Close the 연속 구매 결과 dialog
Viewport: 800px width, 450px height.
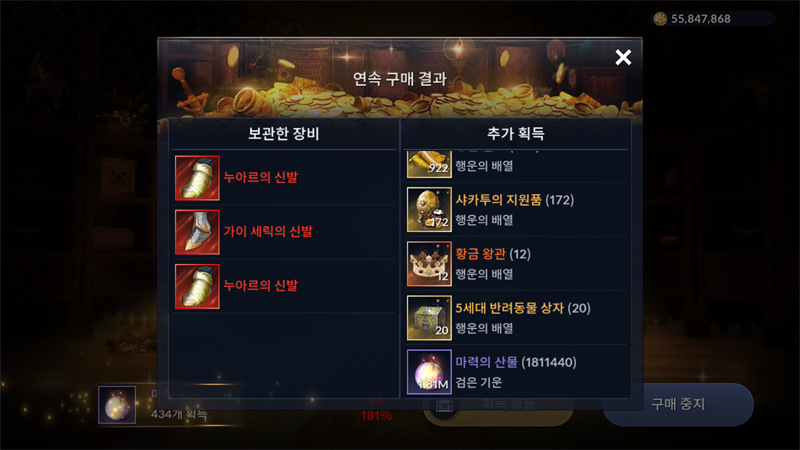(x=623, y=57)
